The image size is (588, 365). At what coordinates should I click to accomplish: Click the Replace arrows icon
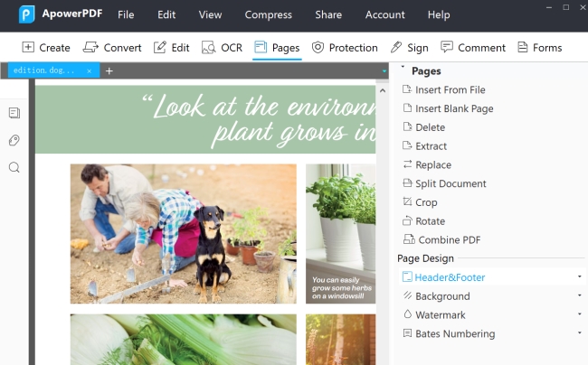(x=407, y=164)
